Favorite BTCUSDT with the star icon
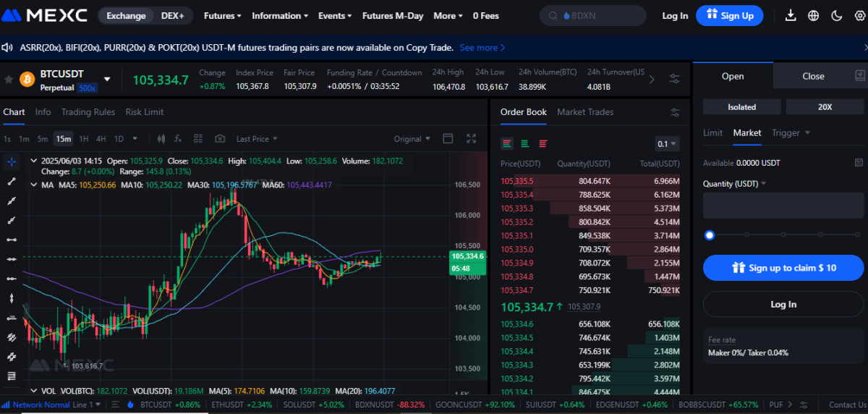868x414 pixels. tap(9, 79)
